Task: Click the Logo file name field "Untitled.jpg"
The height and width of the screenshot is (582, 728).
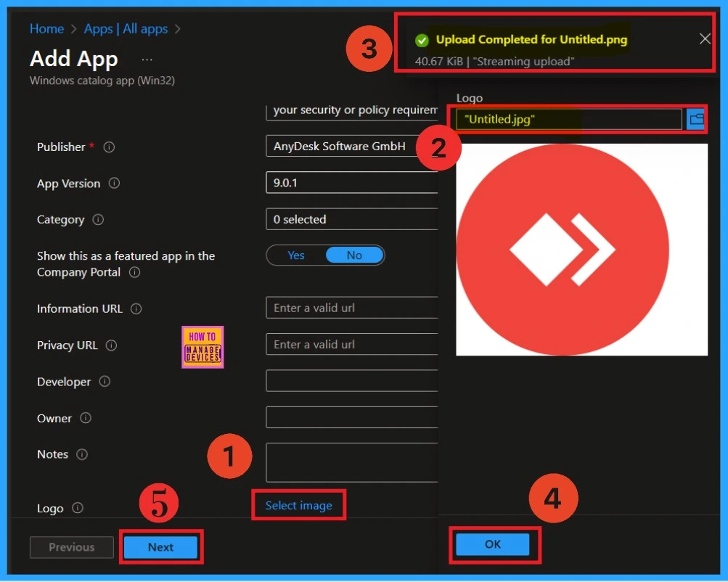Action: click(x=569, y=120)
